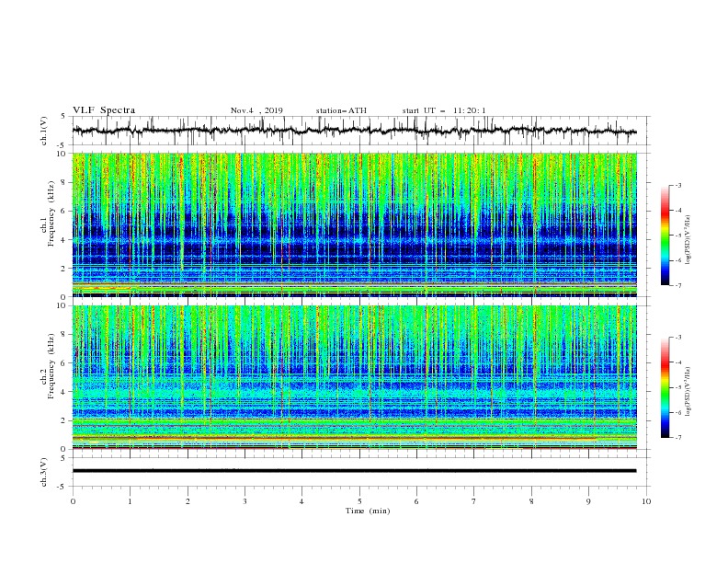Click the ch.1 spectrogram color bar

pyautogui.click(x=665, y=235)
